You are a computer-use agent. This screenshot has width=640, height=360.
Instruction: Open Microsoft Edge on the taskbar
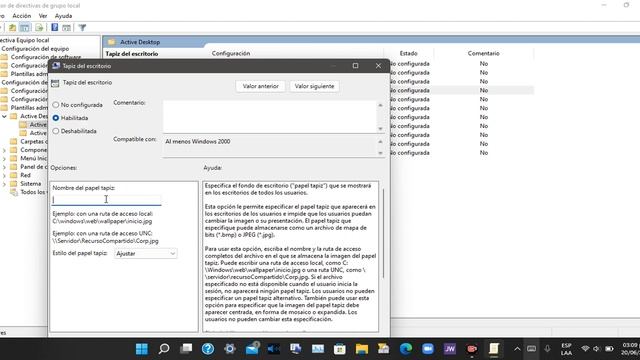[406, 349]
